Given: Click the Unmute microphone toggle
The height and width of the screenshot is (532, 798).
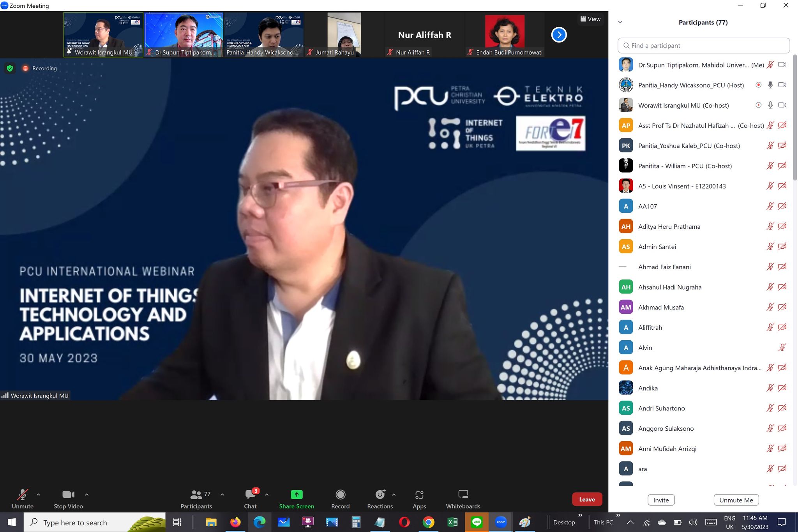Looking at the screenshot, I should pos(22,495).
